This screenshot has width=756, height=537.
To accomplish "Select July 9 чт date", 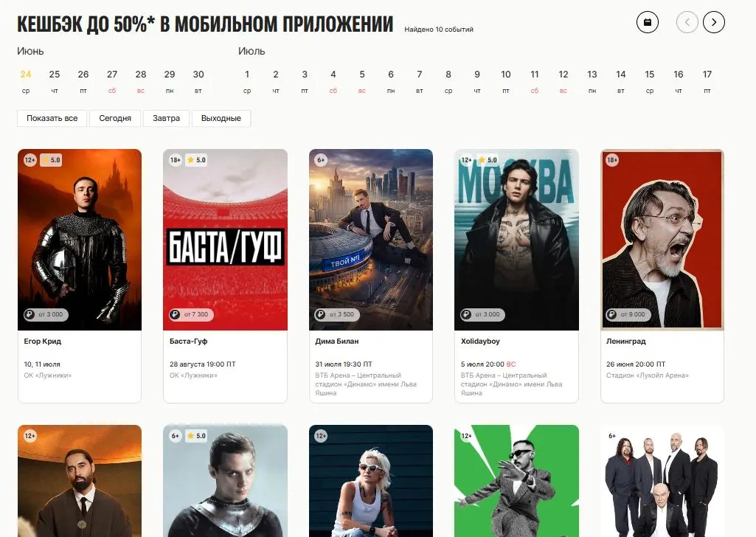I will tap(477, 81).
